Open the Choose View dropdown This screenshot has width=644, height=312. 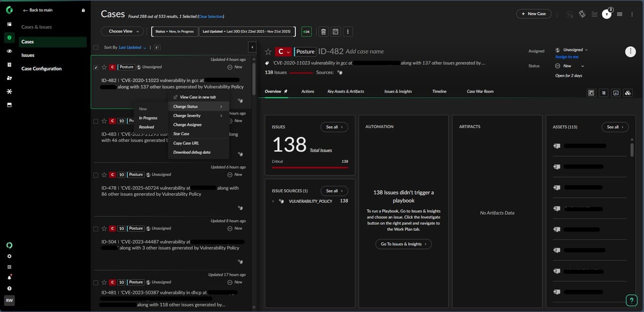click(x=122, y=31)
